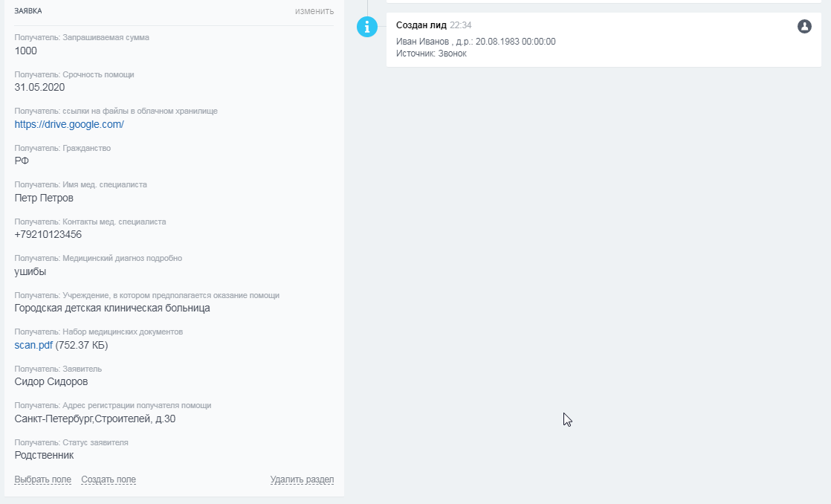This screenshot has height=504, width=831.
Task: Click 'Выбрать поле' link
Action: click(43, 479)
